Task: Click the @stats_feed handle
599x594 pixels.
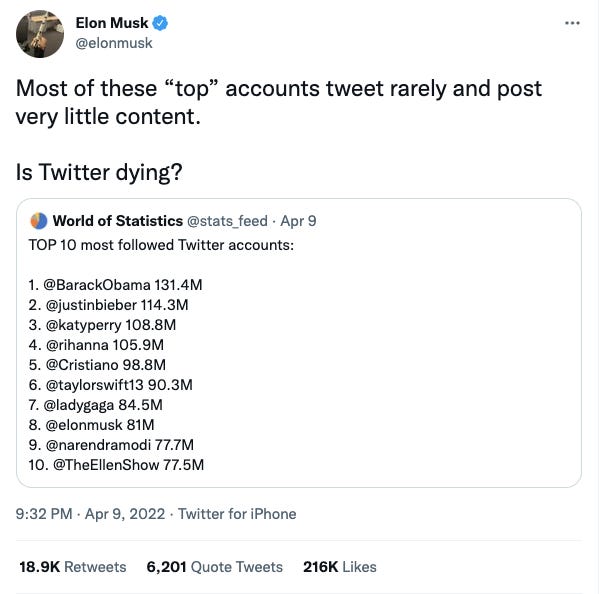Action: (x=227, y=221)
